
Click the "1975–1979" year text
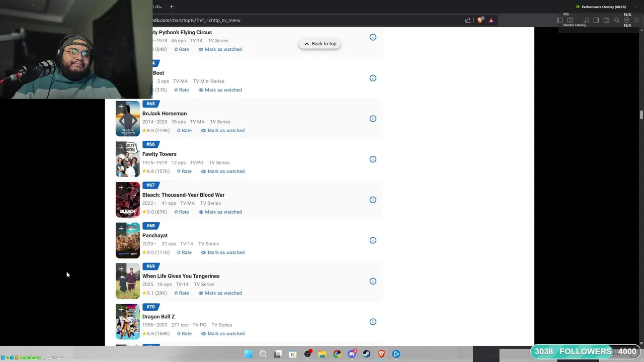pyautogui.click(x=155, y=163)
